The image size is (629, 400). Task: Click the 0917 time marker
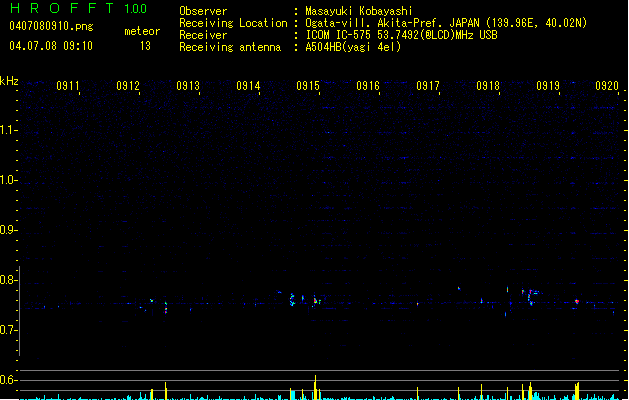[x=428, y=86]
